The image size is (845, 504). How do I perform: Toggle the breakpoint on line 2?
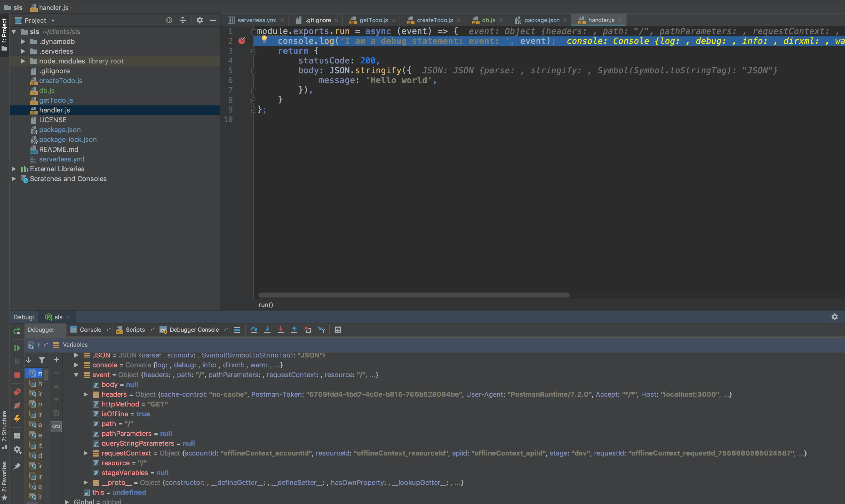point(242,41)
